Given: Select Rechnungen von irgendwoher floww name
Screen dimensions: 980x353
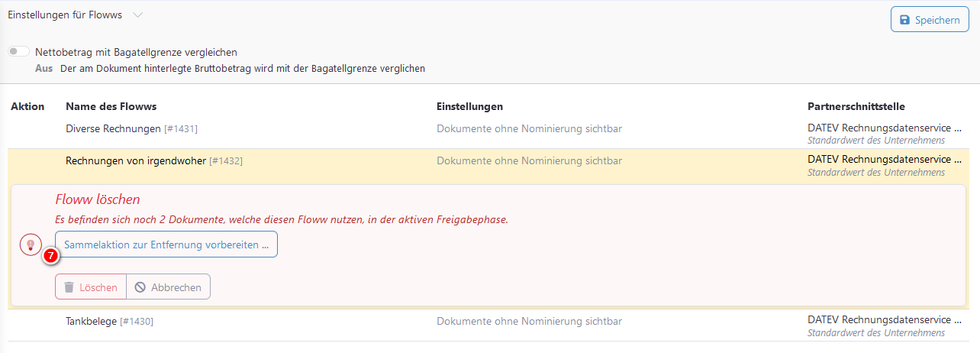Looking at the screenshot, I should (x=136, y=160).
